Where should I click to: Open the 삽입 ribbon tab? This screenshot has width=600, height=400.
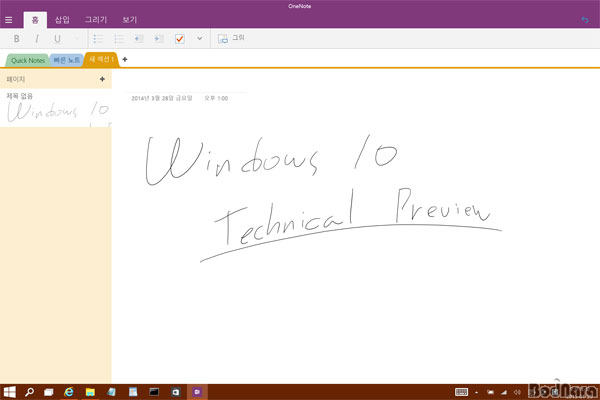coord(62,20)
